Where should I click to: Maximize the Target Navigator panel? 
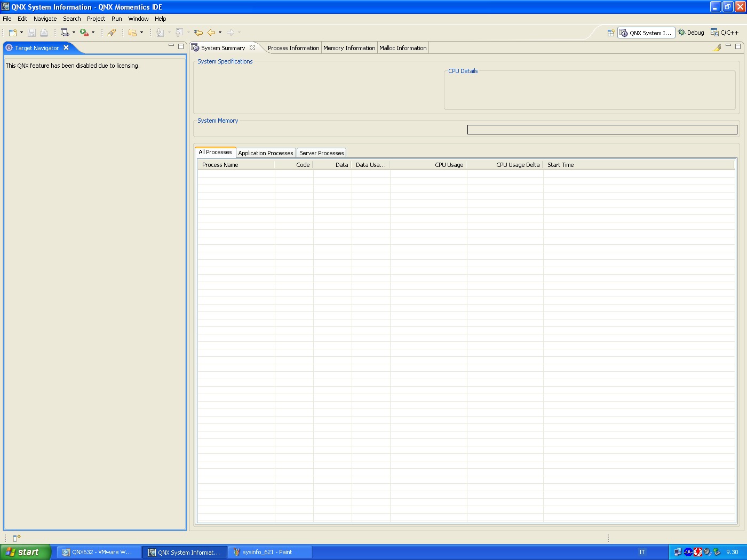point(181,46)
